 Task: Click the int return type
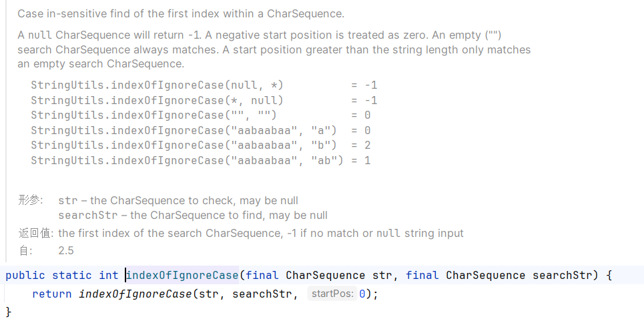(x=108, y=275)
